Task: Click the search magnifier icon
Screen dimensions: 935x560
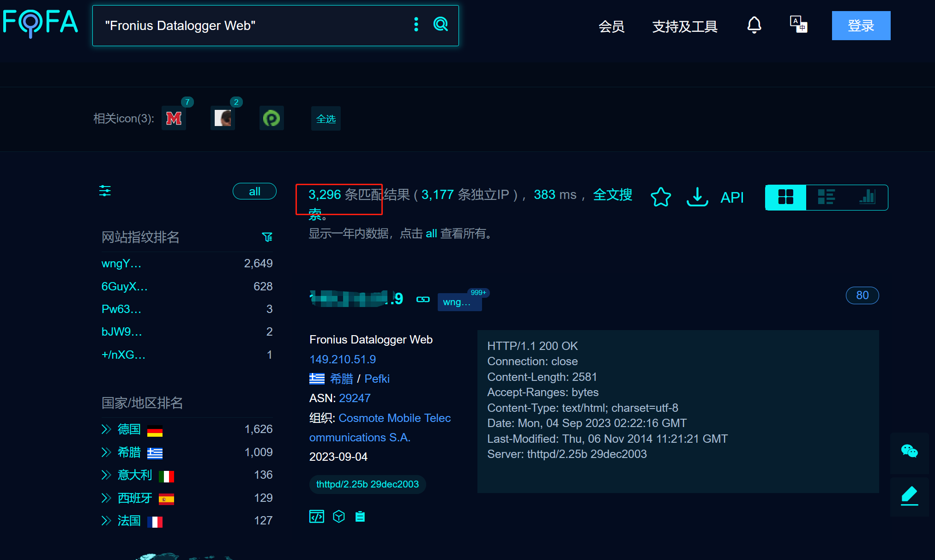Action: coord(441,24)
